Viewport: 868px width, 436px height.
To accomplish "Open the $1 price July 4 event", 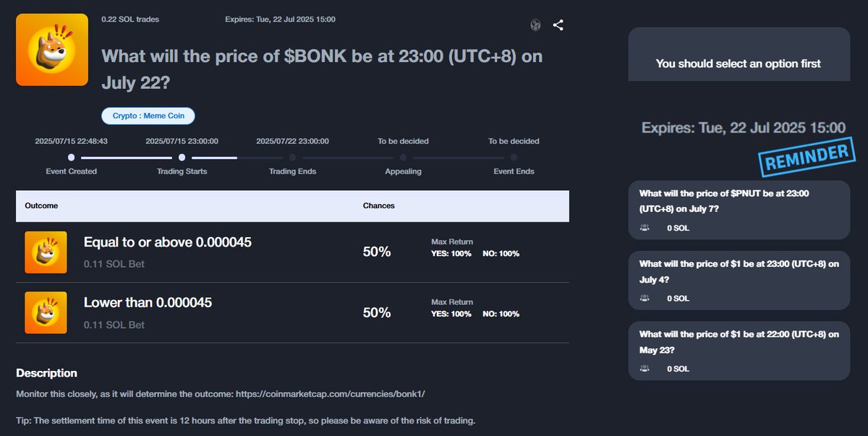I will click(738, 271).
